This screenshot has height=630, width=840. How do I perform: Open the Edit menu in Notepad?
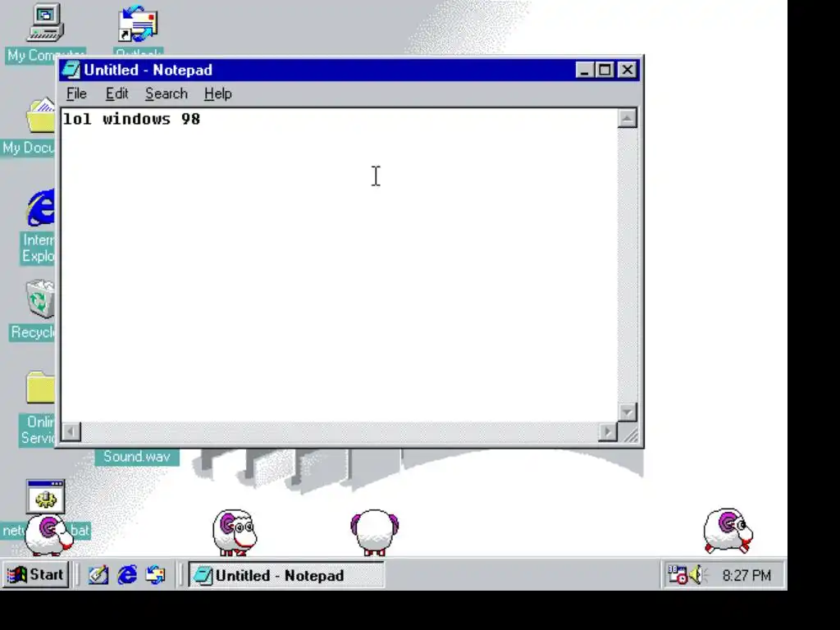116,94
